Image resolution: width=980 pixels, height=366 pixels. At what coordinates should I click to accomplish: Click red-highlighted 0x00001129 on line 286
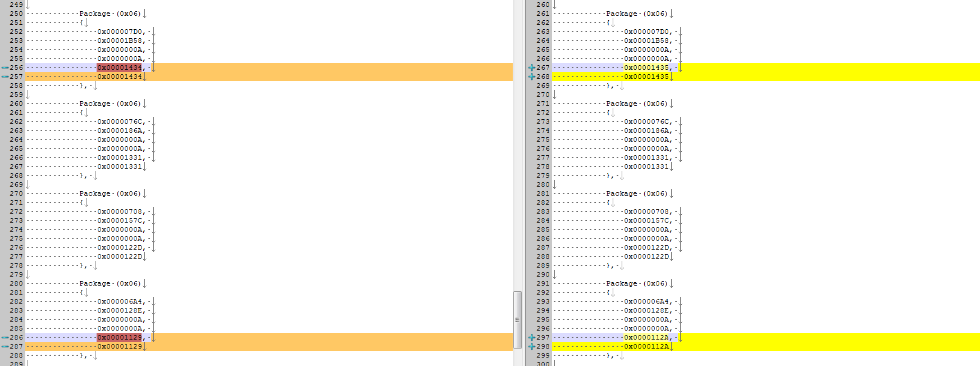click(120, 337)
